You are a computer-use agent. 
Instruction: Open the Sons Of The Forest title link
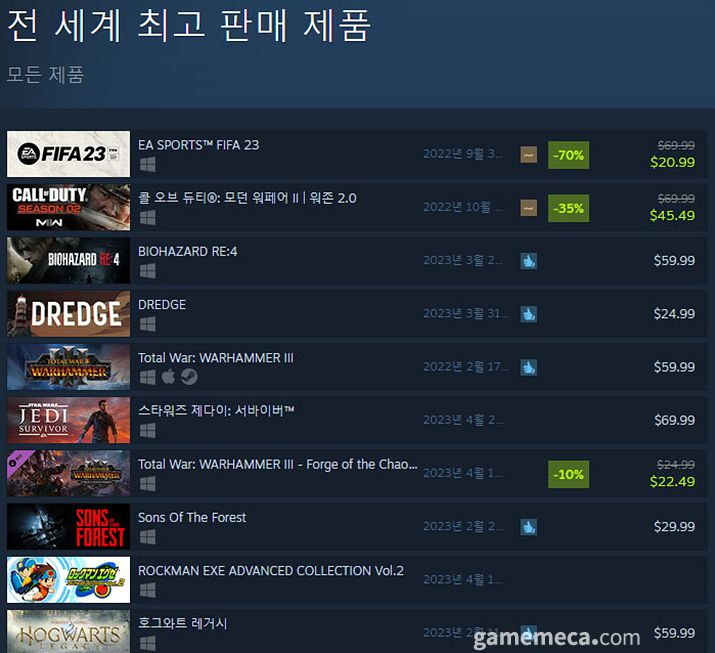[192, 518]
